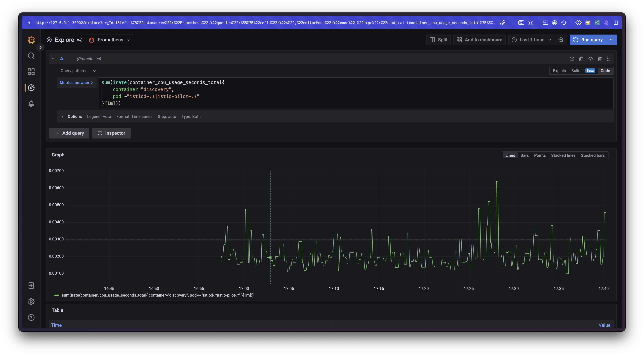Select the Explore compass sidebar icon
The height and width of the screenshot is (356, 644).
(x=31, y=88)
